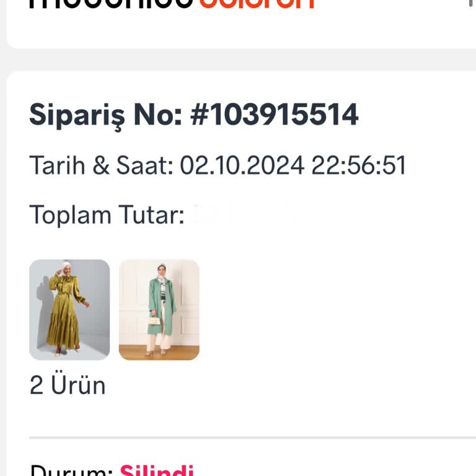Click the divider line above the status
Screen dimensions: 476x476
tap(248, 438)
